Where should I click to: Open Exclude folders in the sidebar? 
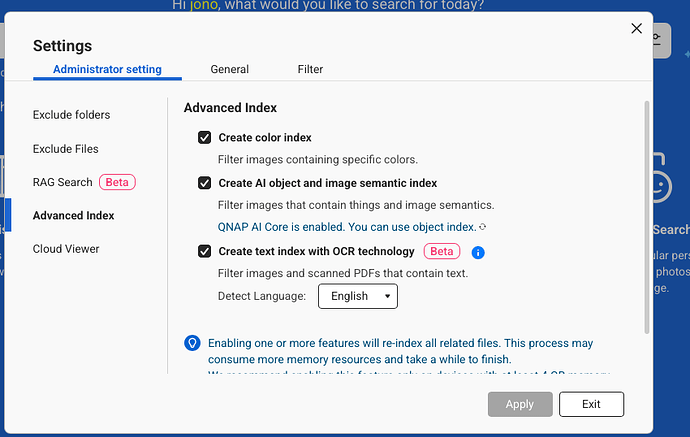point(71,115)
